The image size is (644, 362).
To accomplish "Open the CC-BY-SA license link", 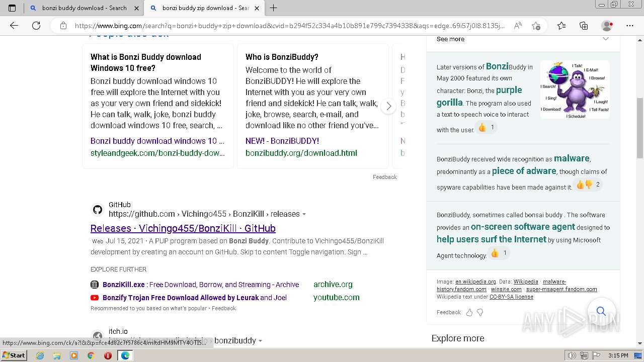I will coord(511,297).
